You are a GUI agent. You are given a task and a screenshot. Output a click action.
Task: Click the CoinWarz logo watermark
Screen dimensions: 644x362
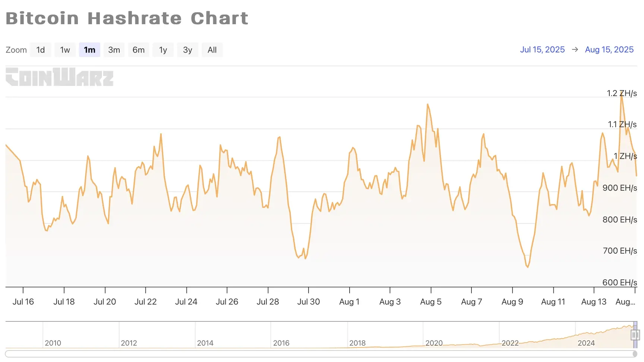coord(60,77)
